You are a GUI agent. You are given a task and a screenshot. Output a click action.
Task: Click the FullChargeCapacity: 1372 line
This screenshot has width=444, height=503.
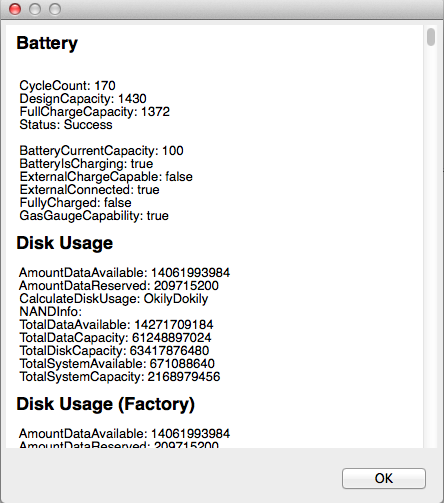[x=94, y=112]
